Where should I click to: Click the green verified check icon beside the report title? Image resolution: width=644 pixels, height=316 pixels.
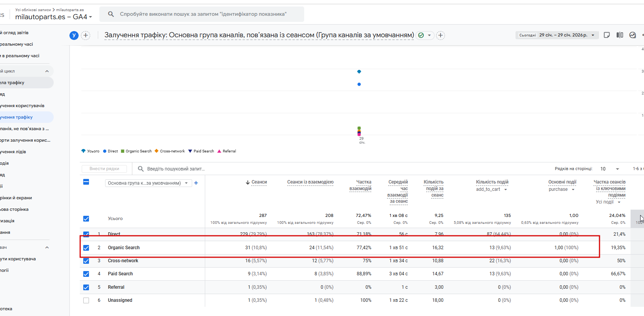[421, 35]
